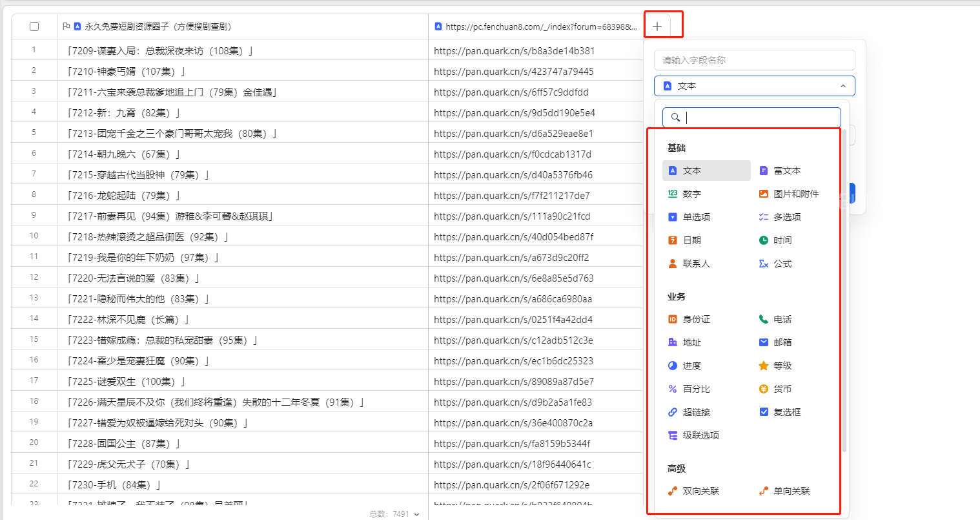Select the 双向关联 field type
This screenshot has width=980, height=520.
point(693,491)
